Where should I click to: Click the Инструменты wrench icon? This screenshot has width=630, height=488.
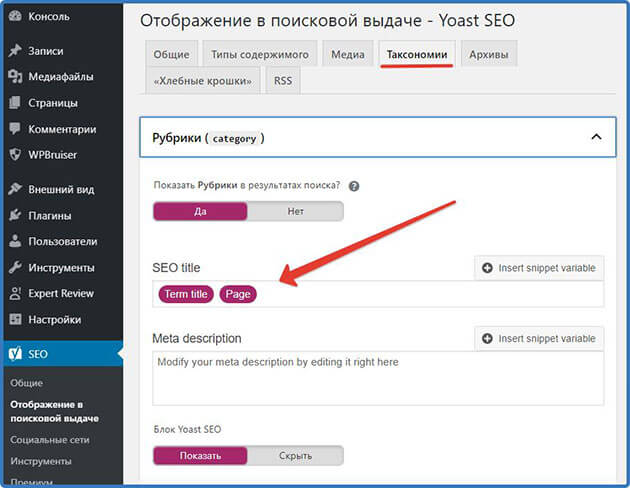pos(15,267)
